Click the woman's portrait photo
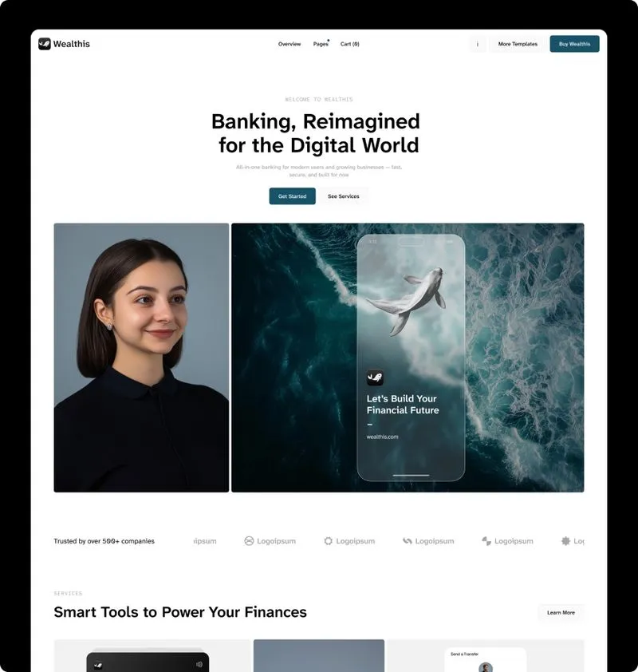638x672 pixels. click(140, 355)
